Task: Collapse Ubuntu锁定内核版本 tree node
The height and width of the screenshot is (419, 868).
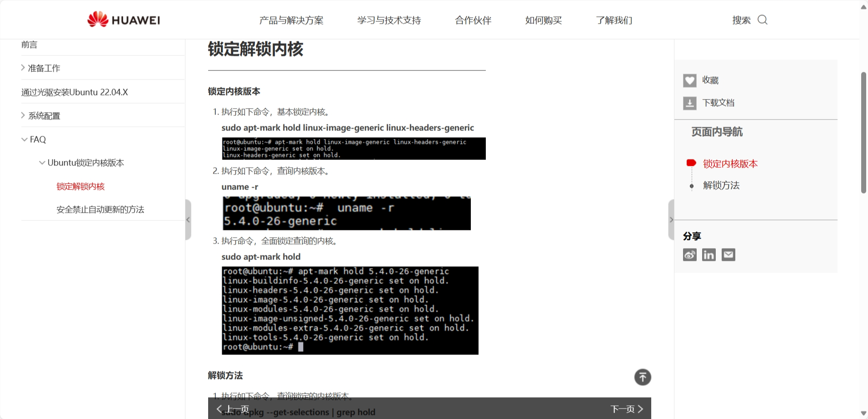Action: pyautogui.click(x=42, y=163)
